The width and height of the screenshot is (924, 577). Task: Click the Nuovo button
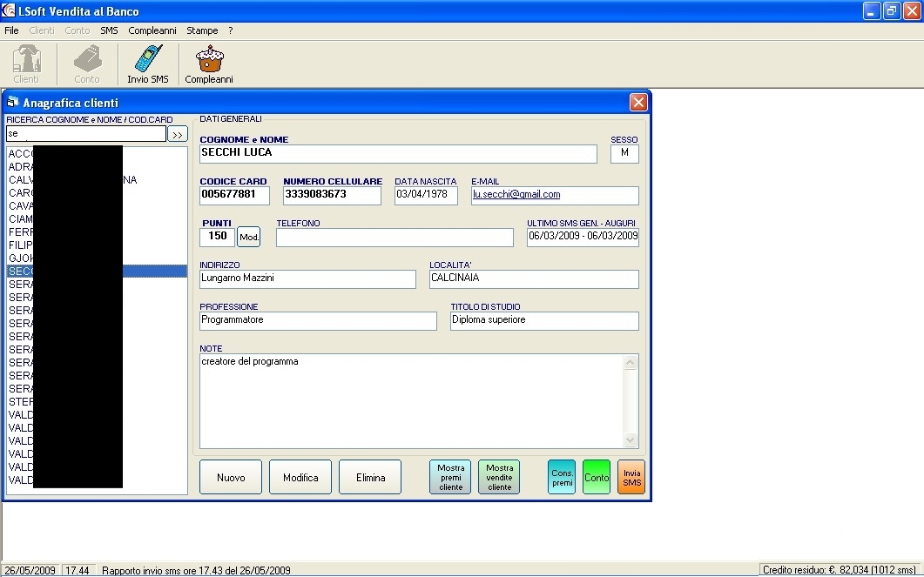[231, 478]
